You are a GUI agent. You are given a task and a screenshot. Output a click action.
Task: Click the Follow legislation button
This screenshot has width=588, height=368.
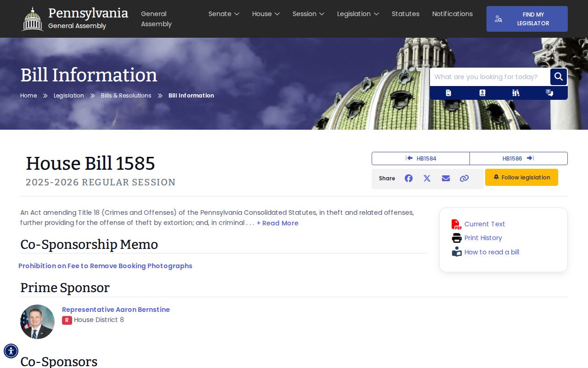[x=521, y=178]
